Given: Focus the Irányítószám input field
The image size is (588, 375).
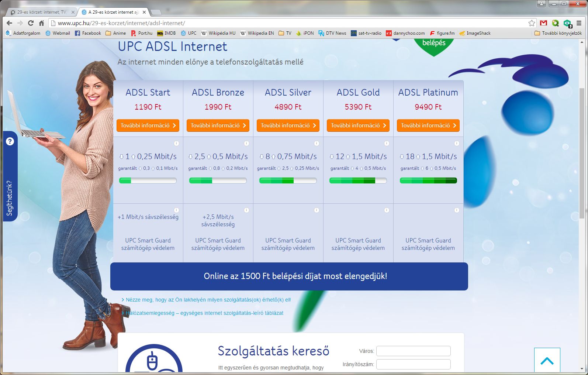Looking at the screenshot, I should click(414, 364).
